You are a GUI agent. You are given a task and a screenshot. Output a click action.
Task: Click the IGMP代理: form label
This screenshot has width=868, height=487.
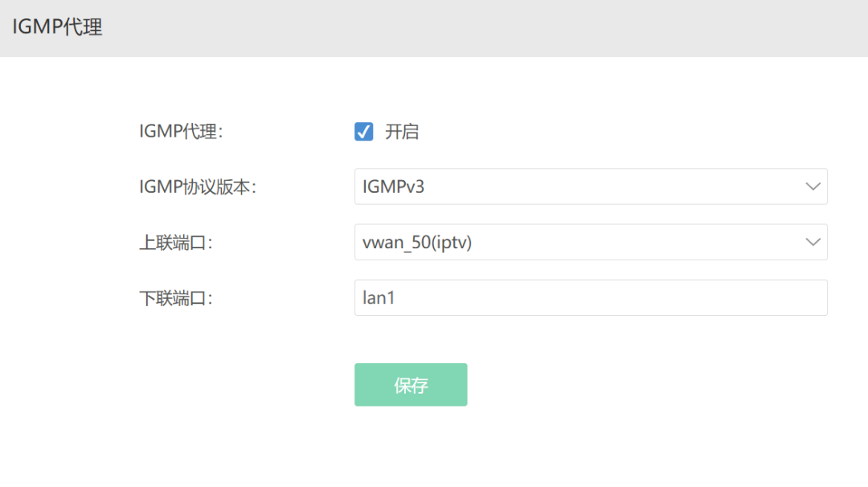click(x=181, y=132)
